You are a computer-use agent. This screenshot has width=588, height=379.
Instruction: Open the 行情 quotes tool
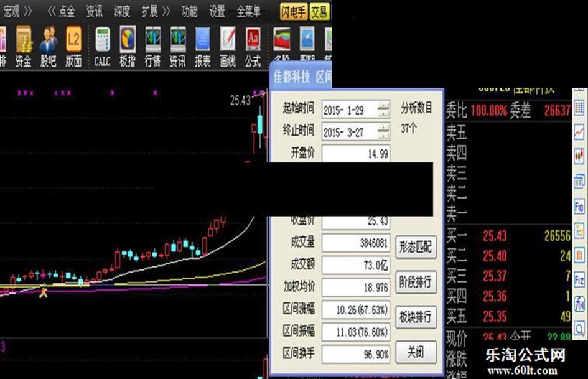(x=152, y=47)
